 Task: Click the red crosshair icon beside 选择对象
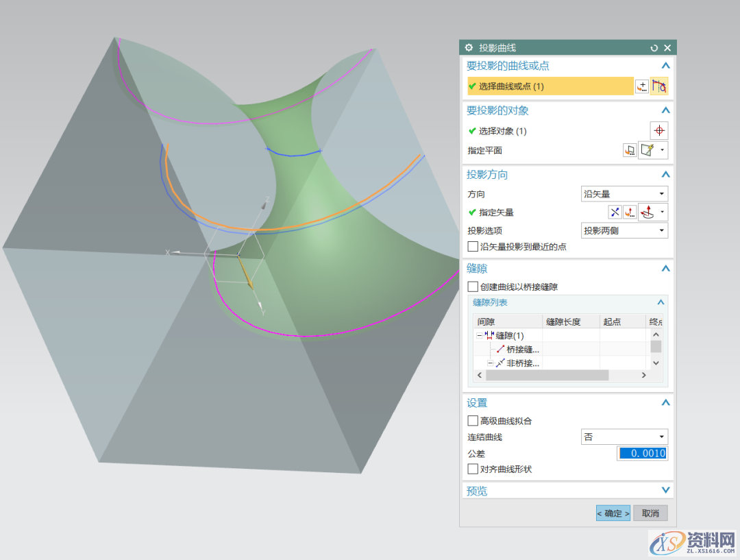[x=658, y=131]
